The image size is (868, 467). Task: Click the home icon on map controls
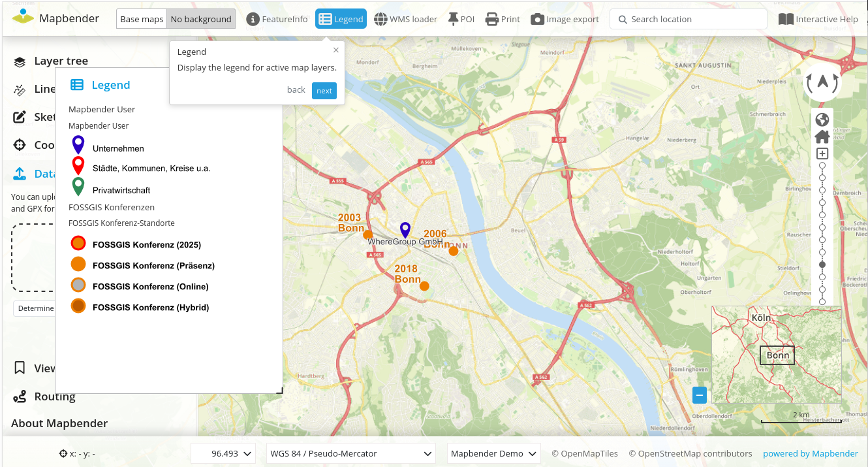pyautogui.click(x=822, y=137)
